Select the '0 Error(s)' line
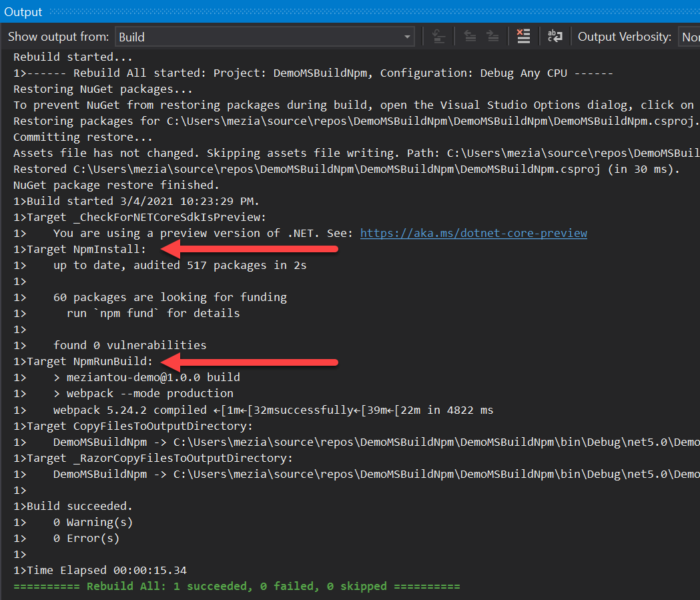The height and width of the screenshot is (600, 700). pyautogui.click(x=86, y=538)
